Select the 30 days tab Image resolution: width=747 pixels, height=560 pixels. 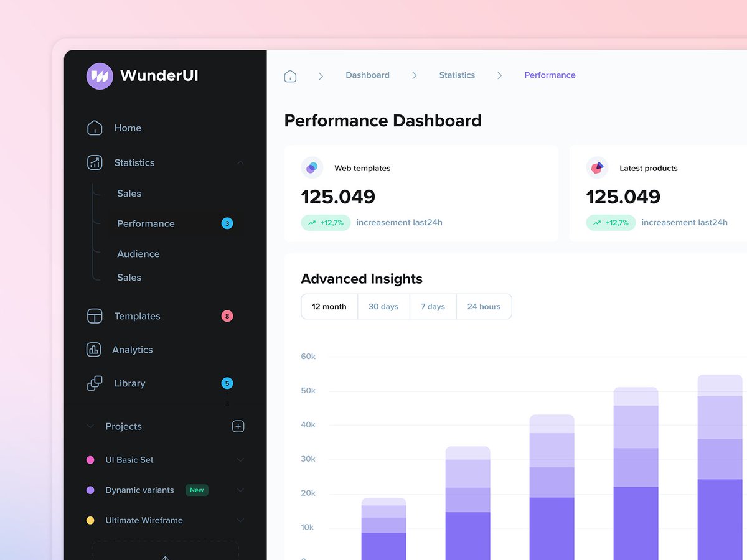[x=383, y=307]
